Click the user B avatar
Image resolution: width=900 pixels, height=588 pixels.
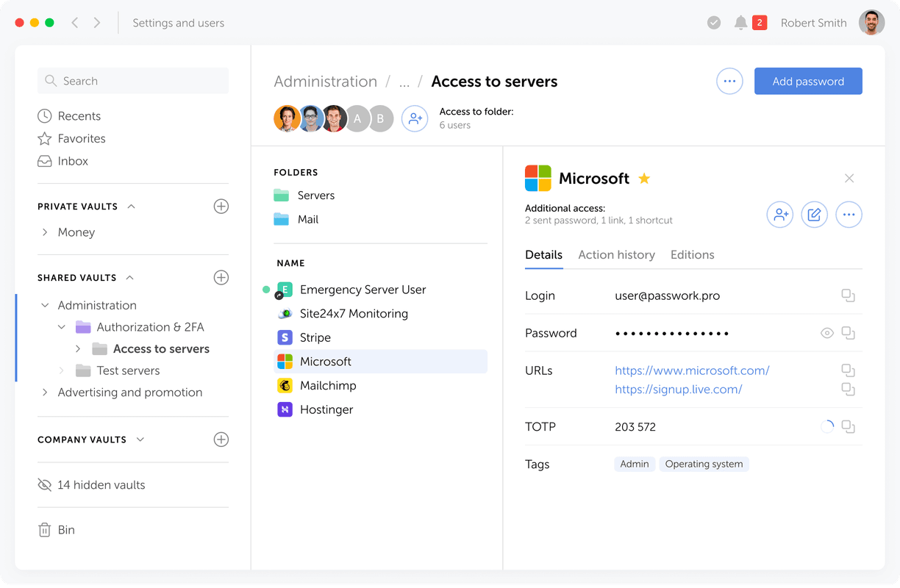point(381,118)
